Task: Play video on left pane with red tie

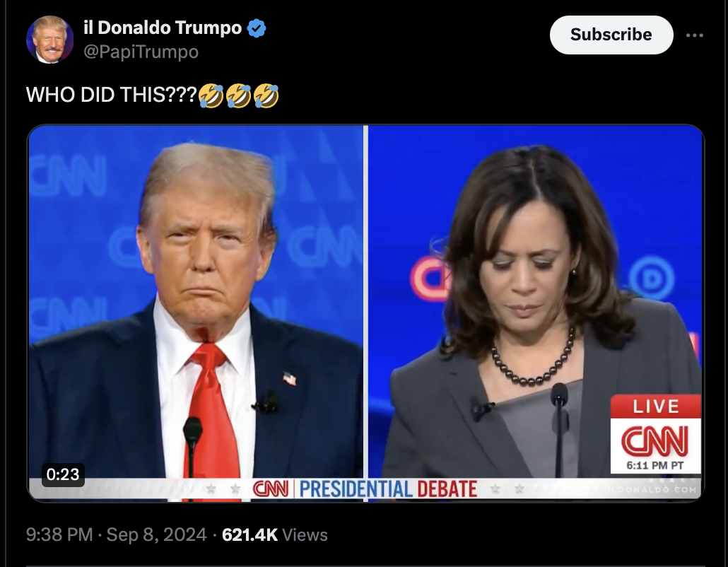Action: click(196, 313)
